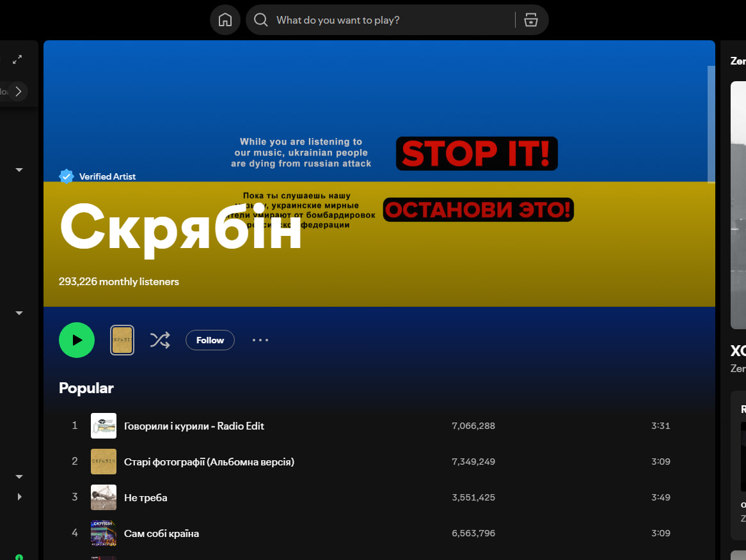Click the search magnifier icon
746x560 pixels.
(261, 20)
